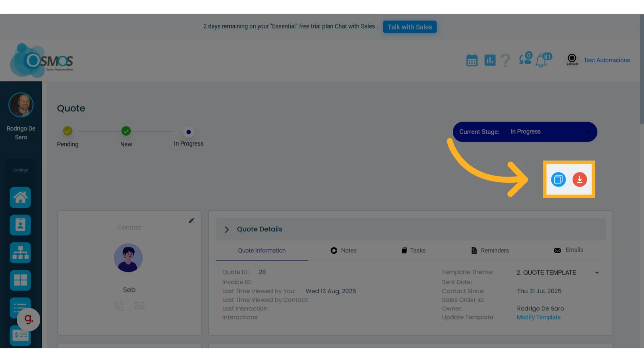Open the dollar quotes sidebar icon
644x362 pixels.
pyautogui.click(x=20, y=336)
